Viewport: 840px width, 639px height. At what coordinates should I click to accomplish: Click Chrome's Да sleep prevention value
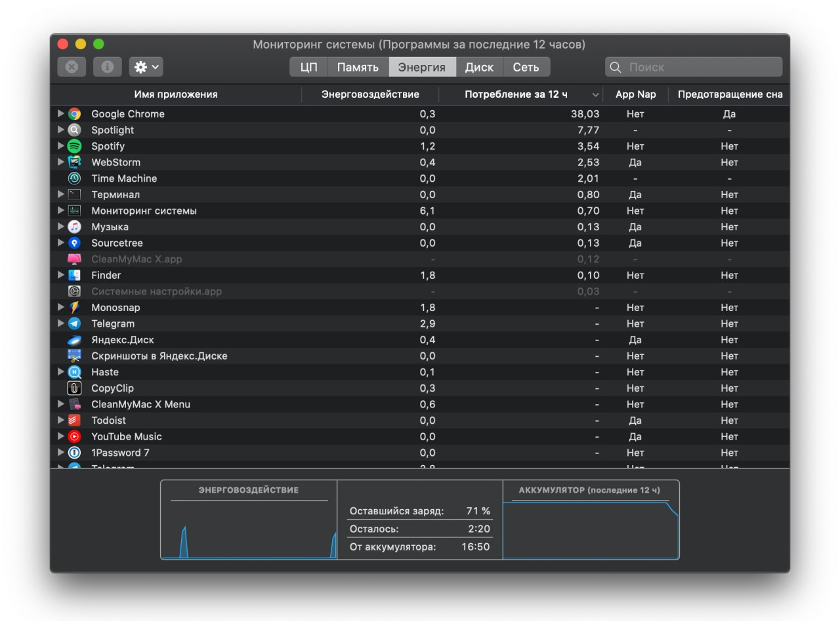(x=729, y=113)
